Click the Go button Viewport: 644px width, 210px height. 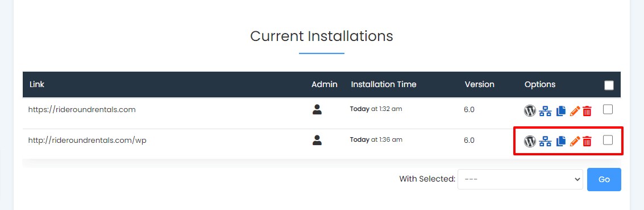coord(604,180)
